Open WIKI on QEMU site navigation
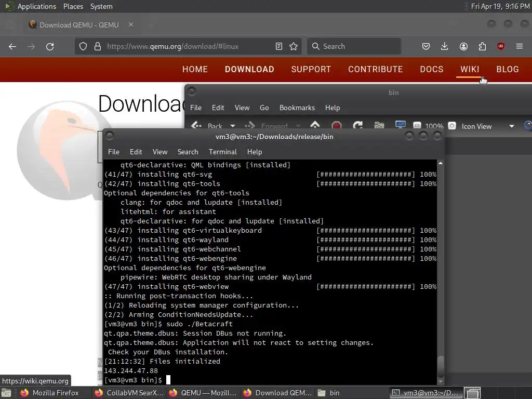532x399 pixels. coord(470,69)
